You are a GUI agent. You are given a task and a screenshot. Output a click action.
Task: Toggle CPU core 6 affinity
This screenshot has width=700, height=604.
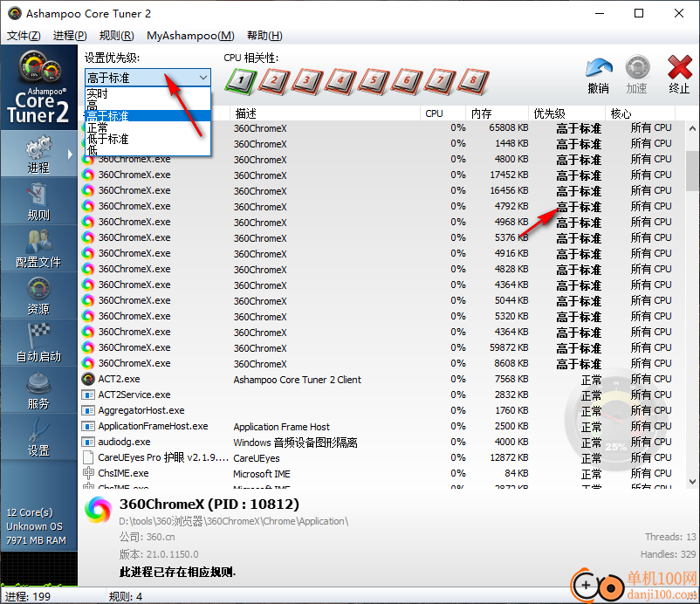(407, 81)
